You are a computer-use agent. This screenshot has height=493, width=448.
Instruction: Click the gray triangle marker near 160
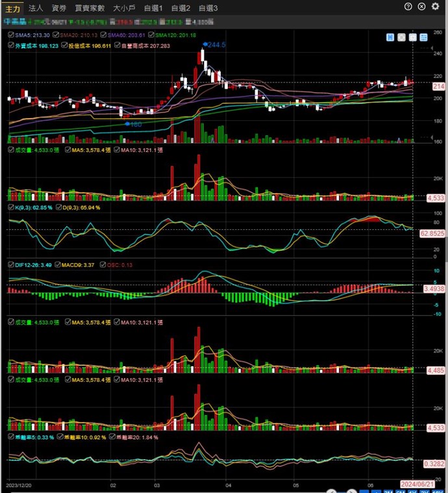pos(432,137)
